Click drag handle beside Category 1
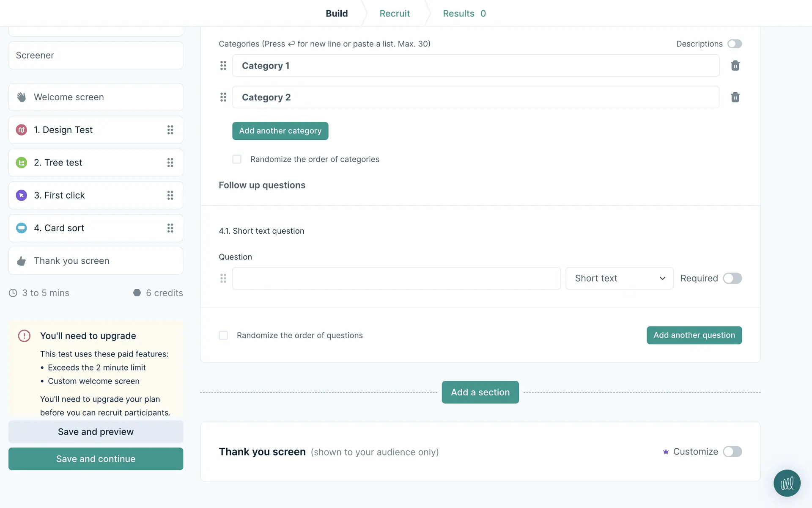The height and width of the screenshot is (508, 812). coord(223,66)
